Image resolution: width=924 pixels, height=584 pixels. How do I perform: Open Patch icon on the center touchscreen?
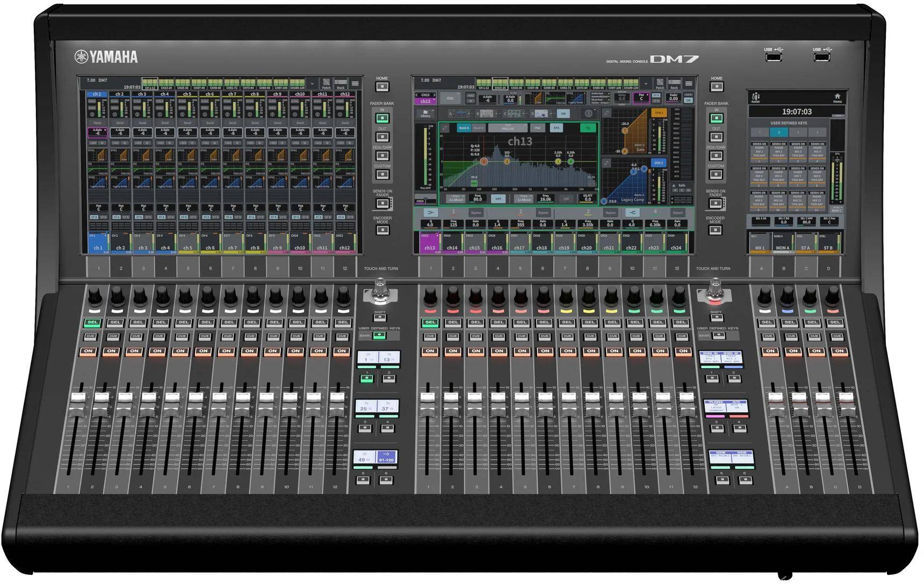660,84
